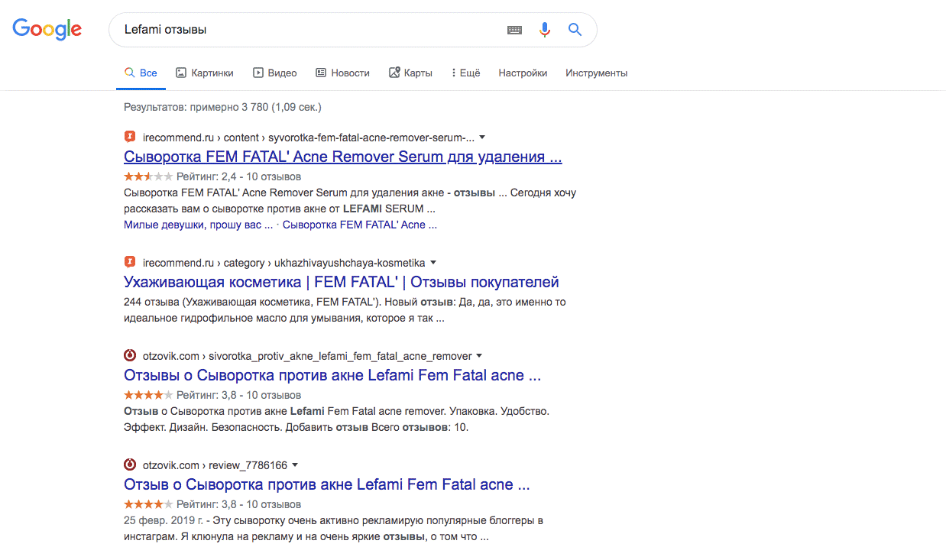This screenshot has height=560, width=946.
Task: Click irecommend.ru category breadcrumb URL text
Action: (284, 263)
